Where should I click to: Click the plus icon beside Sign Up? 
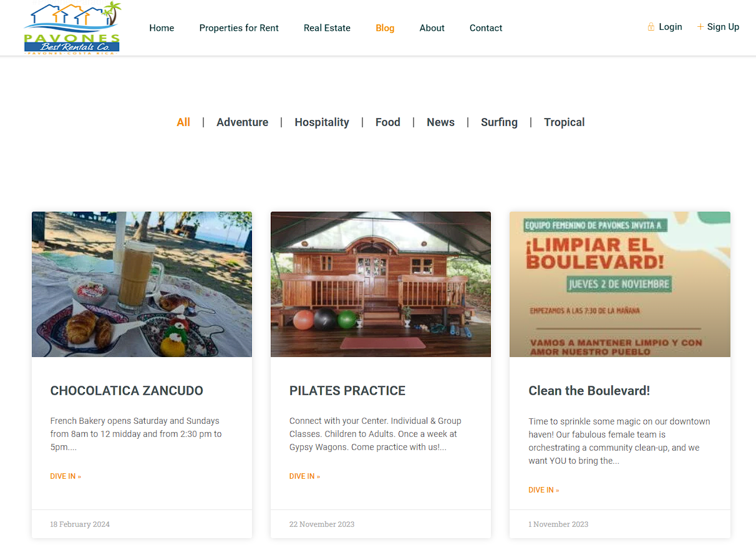pos(700,27)
